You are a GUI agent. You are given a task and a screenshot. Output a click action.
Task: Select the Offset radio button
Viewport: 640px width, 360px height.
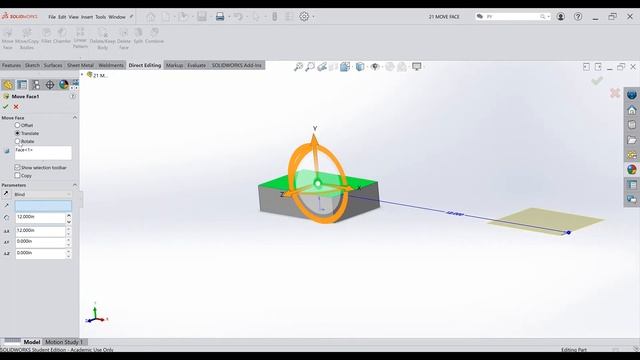[x=17, y=125]
